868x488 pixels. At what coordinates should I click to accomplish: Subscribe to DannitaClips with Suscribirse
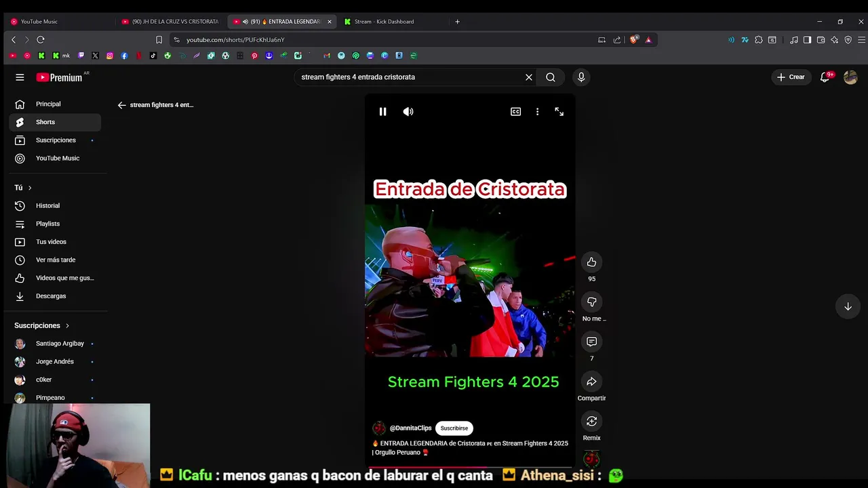click(454, 428)
